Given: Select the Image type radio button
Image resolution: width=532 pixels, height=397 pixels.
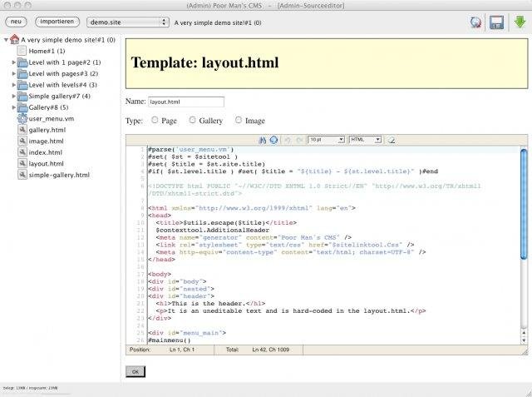Looking at the screenshot, I should click(x=239, y=121).
